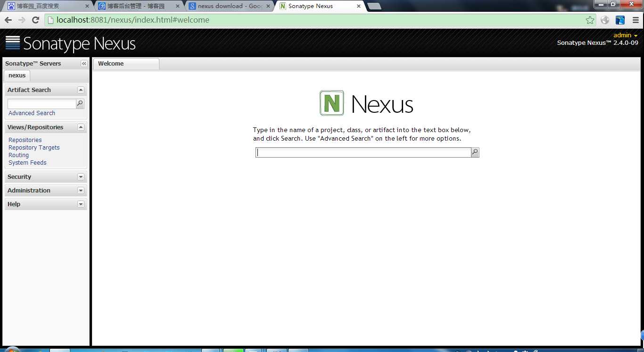644x352 pixels.
Task: Bookmark this page with the star icon
Action: 590,20
